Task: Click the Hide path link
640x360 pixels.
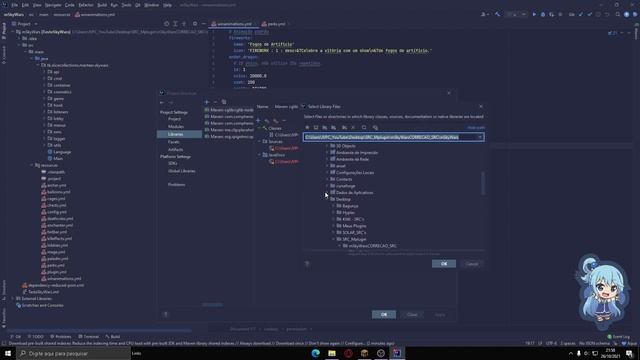Action: tap(476, 128)
